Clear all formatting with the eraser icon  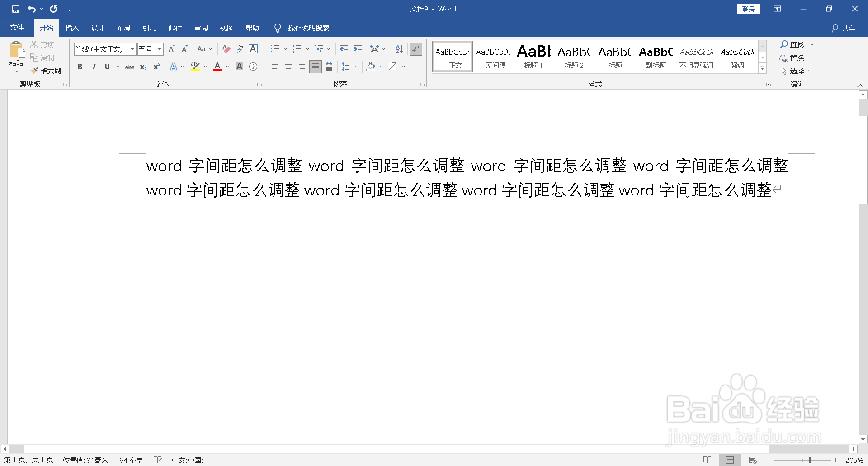pyautogui.click(x=226, y=49)
